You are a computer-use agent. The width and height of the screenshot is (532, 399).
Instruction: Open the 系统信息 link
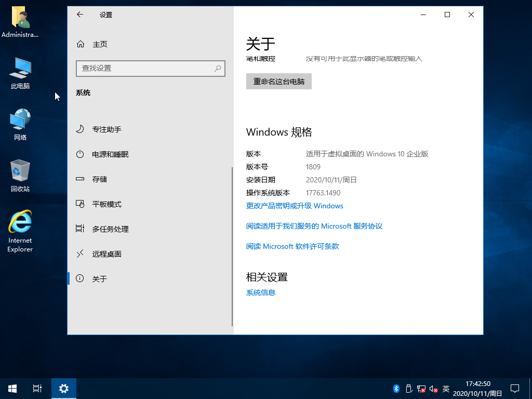261,292
